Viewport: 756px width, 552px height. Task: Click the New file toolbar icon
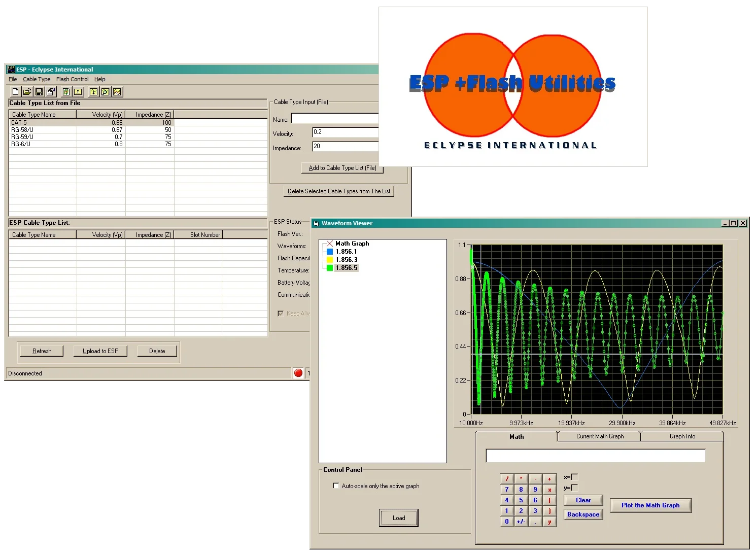(x=15, y=92)
